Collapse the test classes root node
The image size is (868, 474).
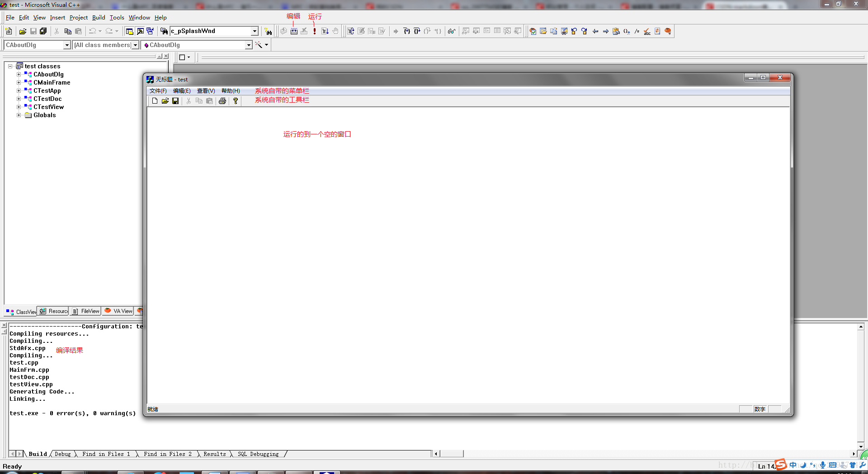(x=10, y=66)
